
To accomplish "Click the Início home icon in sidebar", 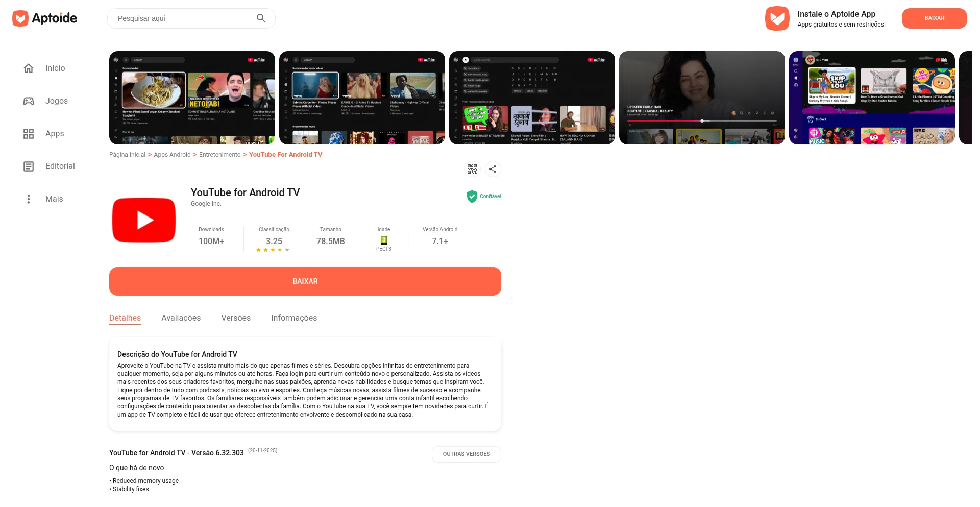I will [x=29, y=68].
